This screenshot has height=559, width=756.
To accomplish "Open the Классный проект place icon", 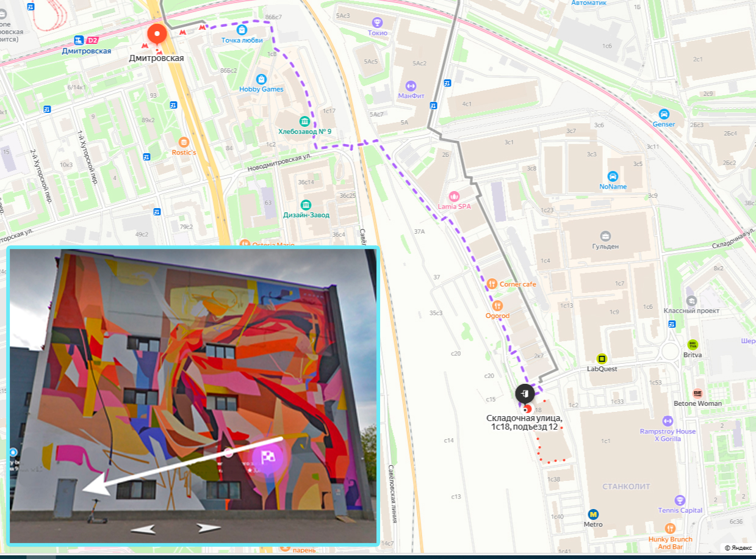I will (x=691, y=300).
